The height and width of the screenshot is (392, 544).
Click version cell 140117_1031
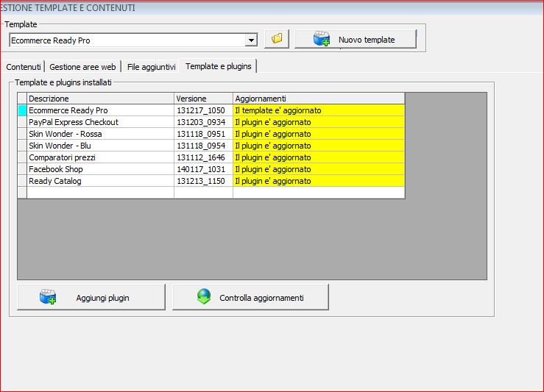click(x=203, y=169)
